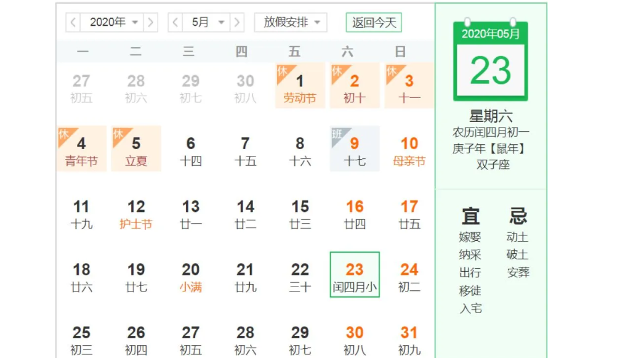Open the 放假安排 holiday dropdown

click(291, 23)
